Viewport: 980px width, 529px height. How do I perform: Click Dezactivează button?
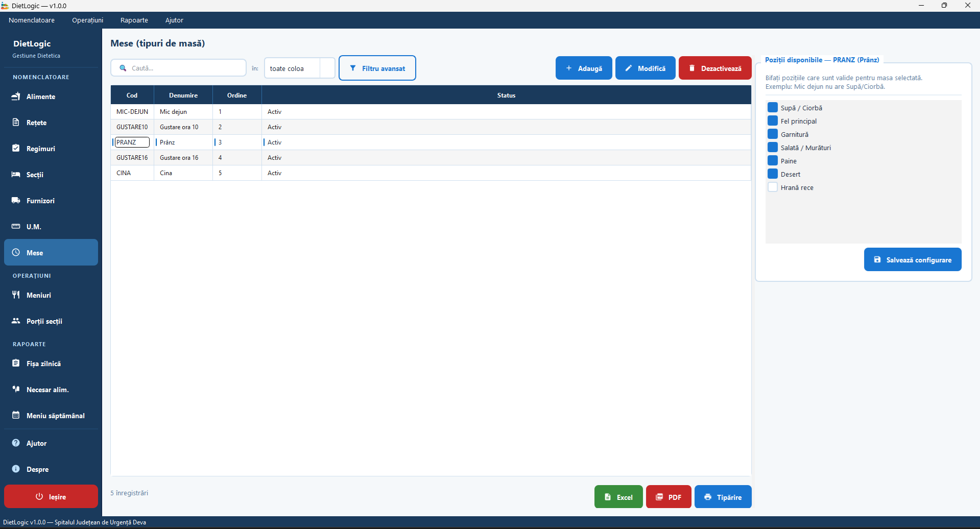[715, 68]
